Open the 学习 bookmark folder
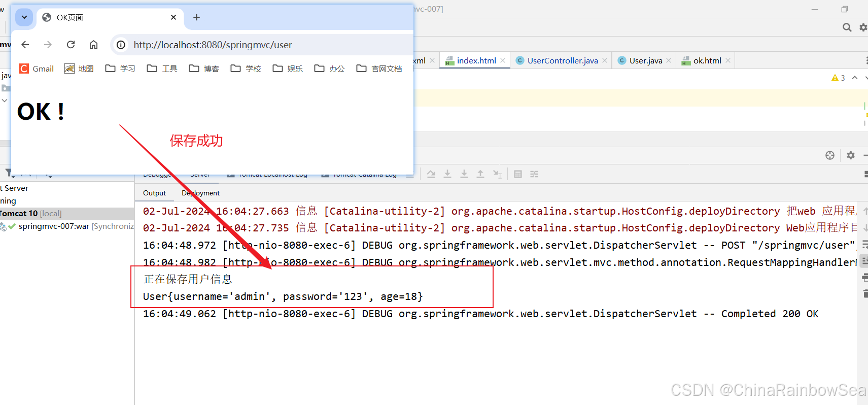 (120, 69)
